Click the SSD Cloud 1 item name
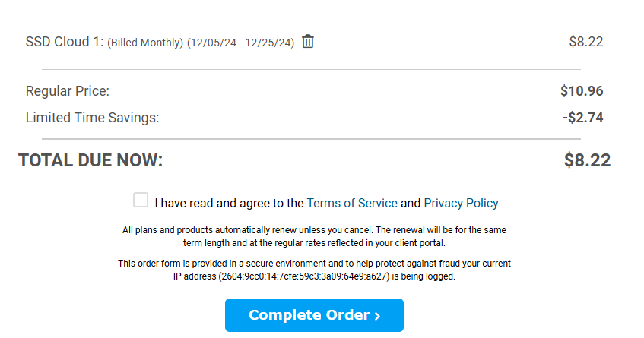644x338 pixels. (64, 42)
